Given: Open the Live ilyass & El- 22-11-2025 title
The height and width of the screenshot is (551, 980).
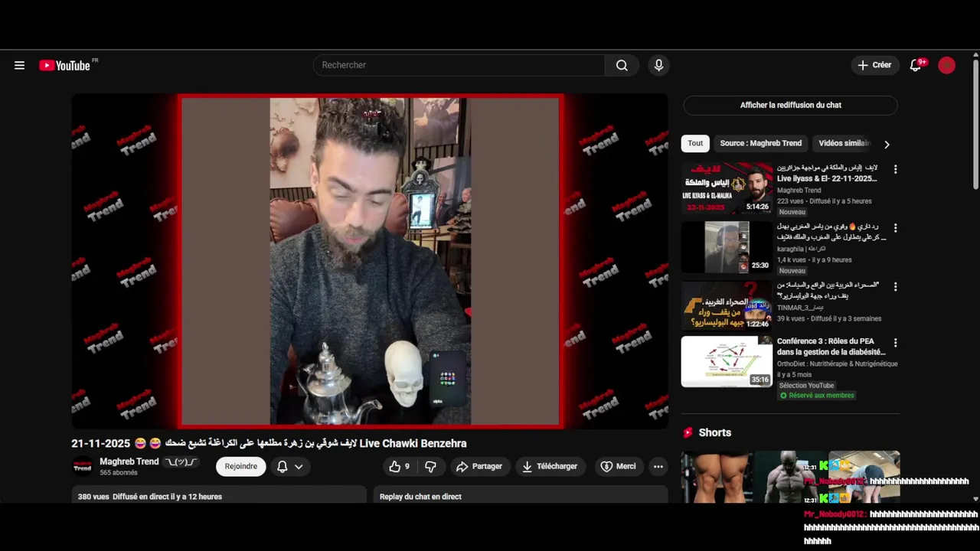Looking at the screenshot, I should pos(827,173).
